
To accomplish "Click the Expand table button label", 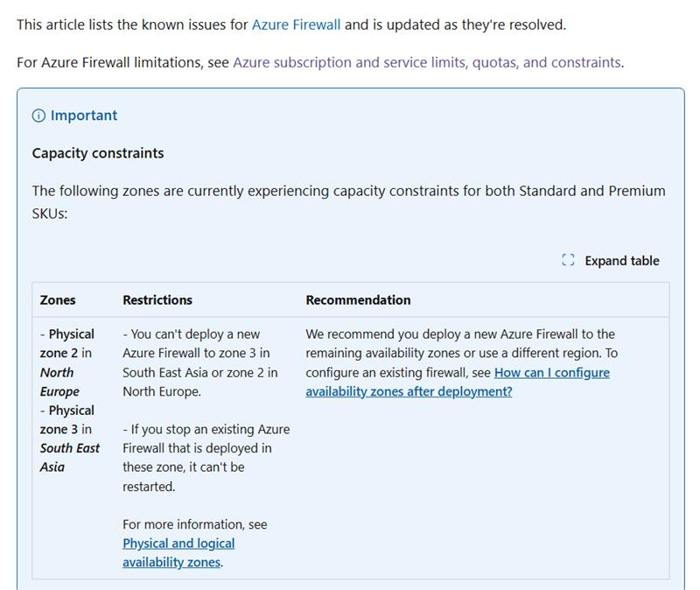I will pos(622,260).
